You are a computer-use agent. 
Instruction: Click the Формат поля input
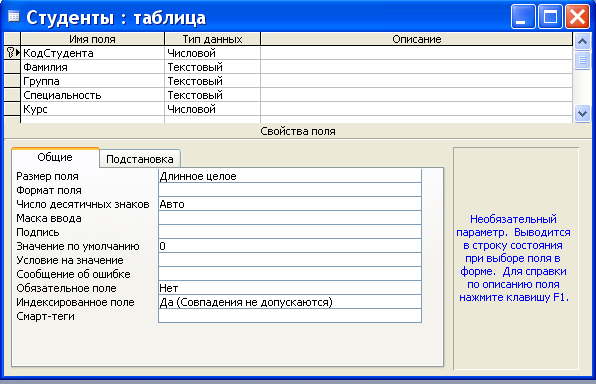click(290, 190)
